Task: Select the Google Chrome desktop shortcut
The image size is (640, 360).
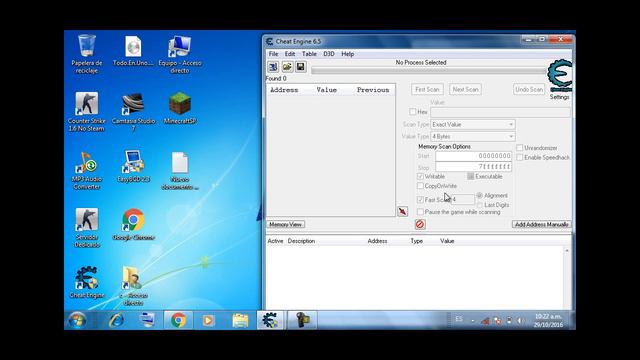Action: point(133,224)
